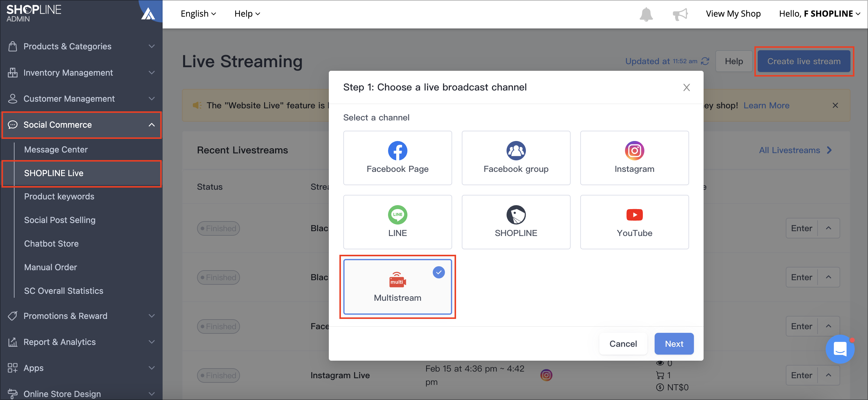This screenshot has height=400, width=868.
Task: Click the Apps grid icon
Action: (12, 368)
